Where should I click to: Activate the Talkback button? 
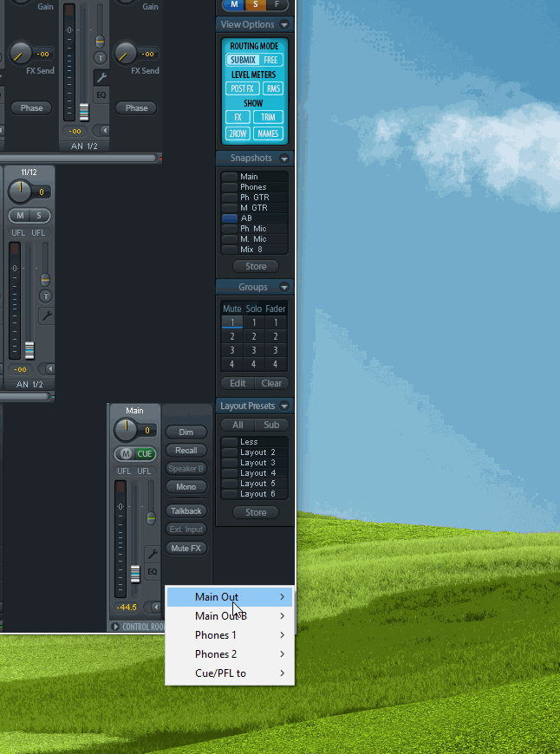pyautogui.click(x=186, y=511)
